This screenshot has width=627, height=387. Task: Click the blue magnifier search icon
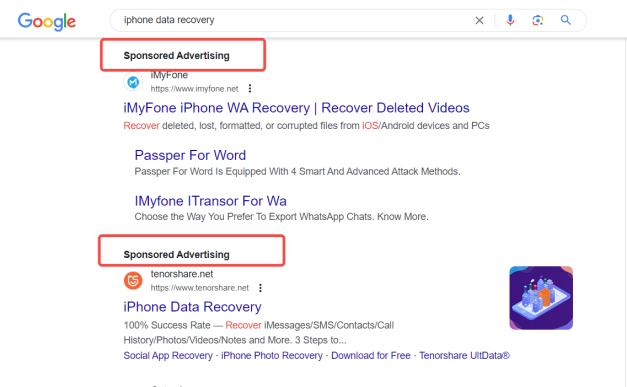(565, 20)
